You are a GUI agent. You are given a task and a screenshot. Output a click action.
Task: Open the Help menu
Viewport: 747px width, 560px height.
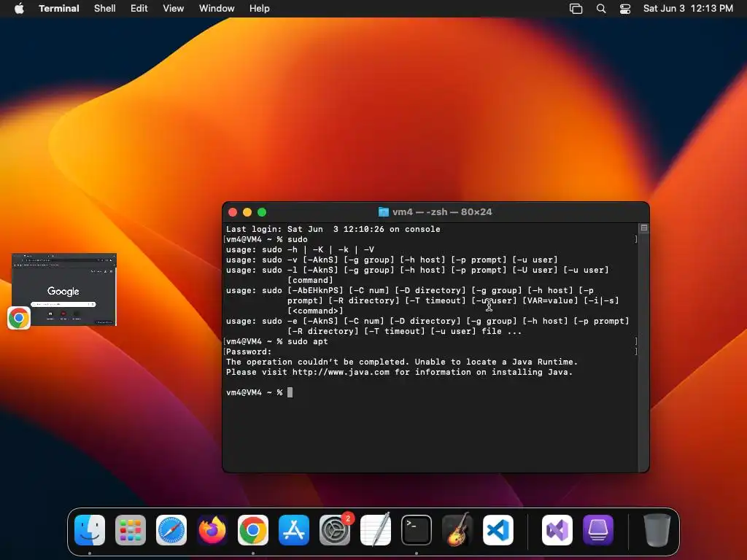click(260, 9)
